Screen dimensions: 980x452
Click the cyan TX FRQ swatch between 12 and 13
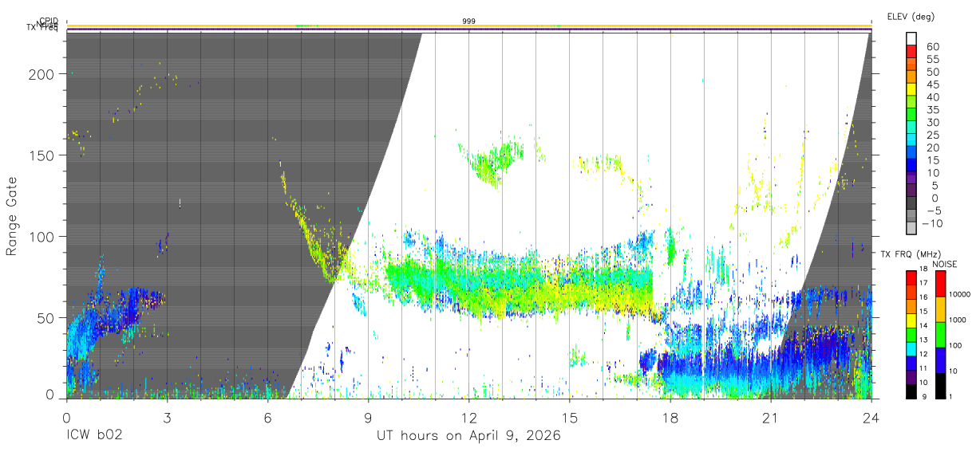[x=911, y=348]
